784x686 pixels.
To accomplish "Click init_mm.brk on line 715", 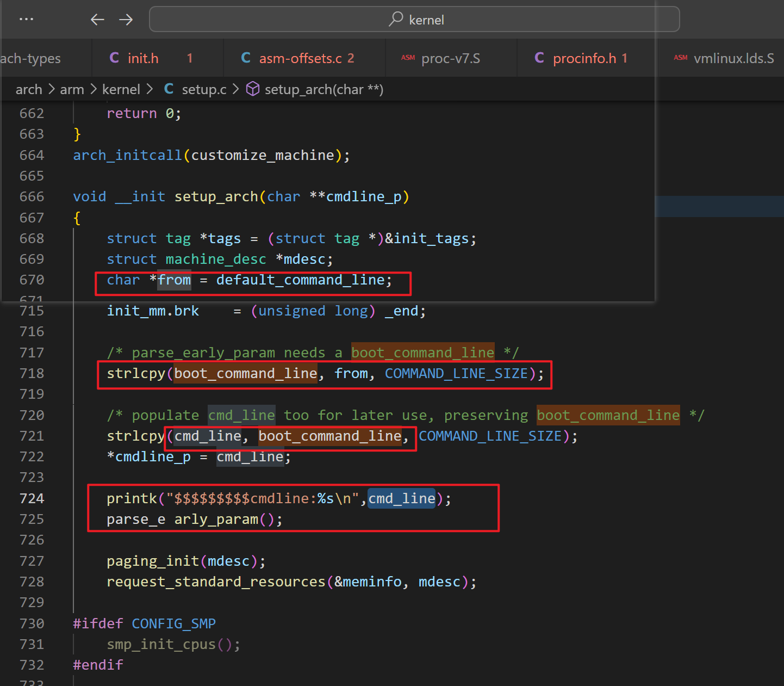I will pyautogui.click(x=153, y=311).
